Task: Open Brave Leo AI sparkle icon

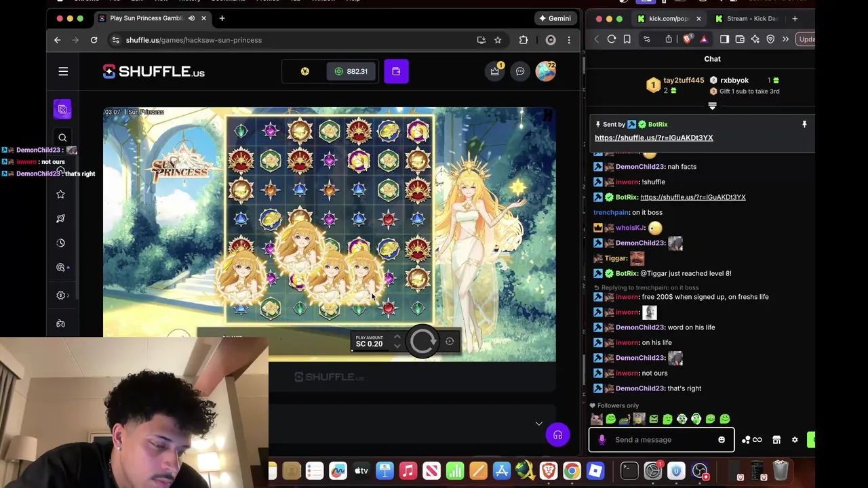Action: 755,39
